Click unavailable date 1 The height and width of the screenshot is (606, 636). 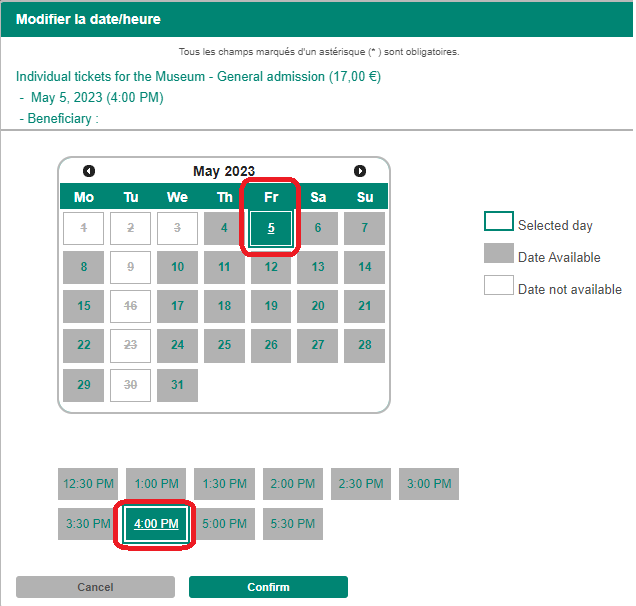pyautogui.click(x=84, y=228)
